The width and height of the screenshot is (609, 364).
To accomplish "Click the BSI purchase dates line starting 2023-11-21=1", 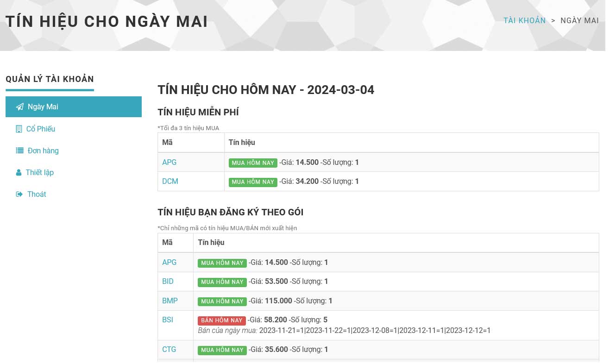I will pos(375,330).
